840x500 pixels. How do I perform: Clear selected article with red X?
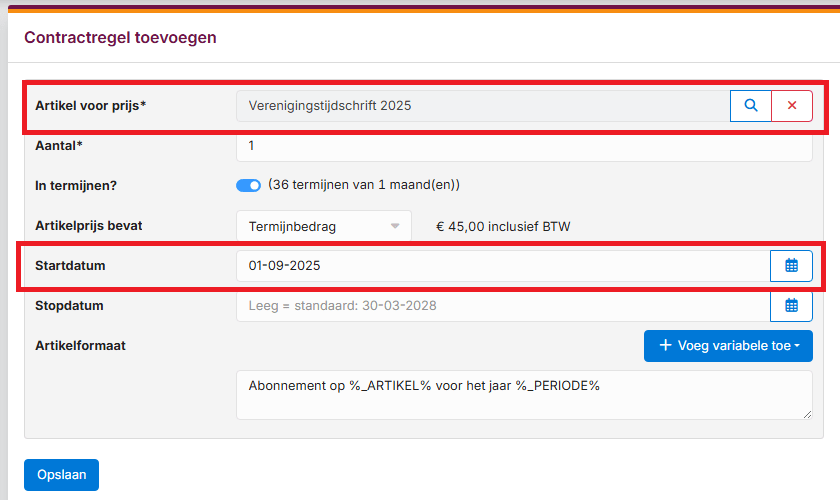pyautogui.click(x=792, y=106)
